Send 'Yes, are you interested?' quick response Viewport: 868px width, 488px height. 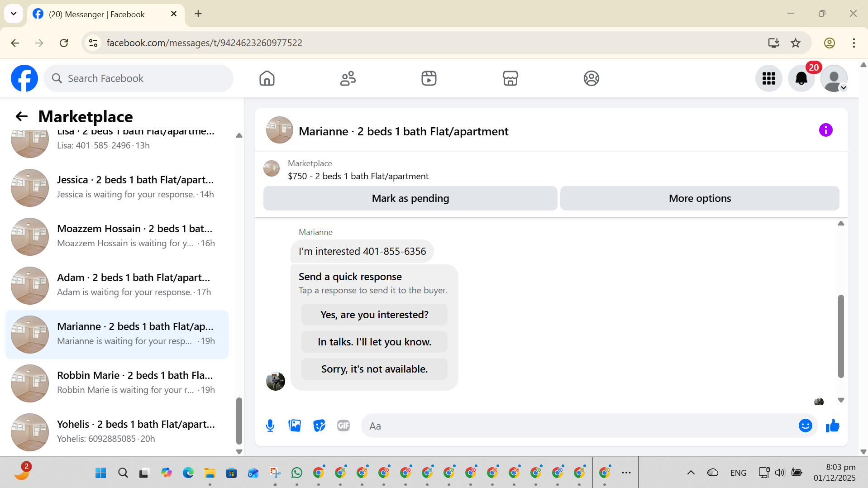pos(374,315)
